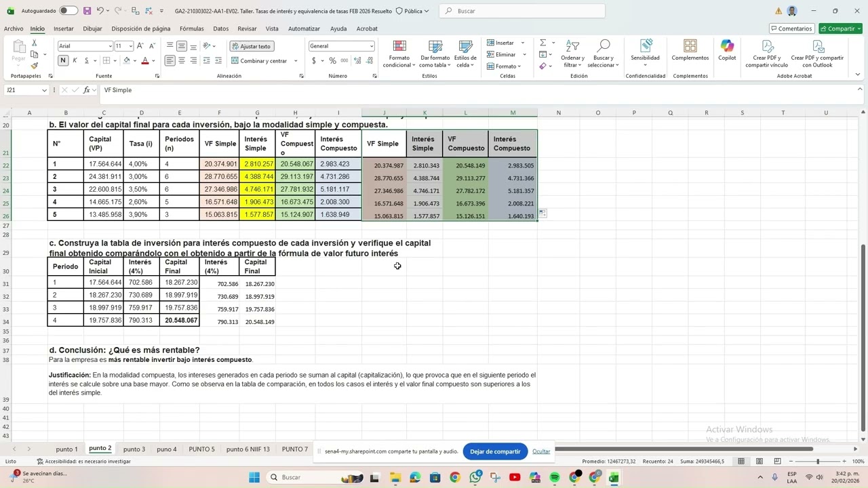The image size is (868, 488).
Task: Toggle middle vertical alignment
Action: [x=182, y=46]
